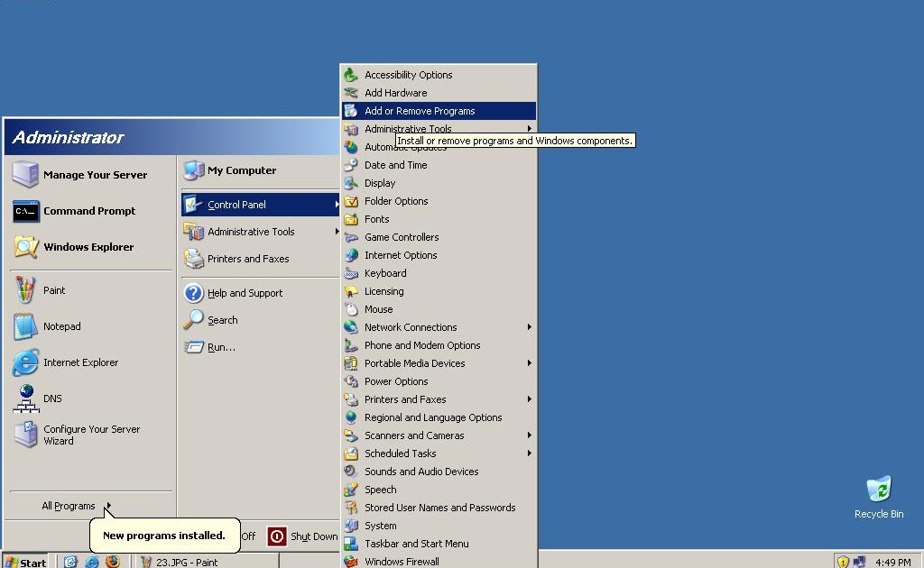This screenshot has height=568, width=924.
Task: Click the Licensing icon
Action: pos(351,291)
